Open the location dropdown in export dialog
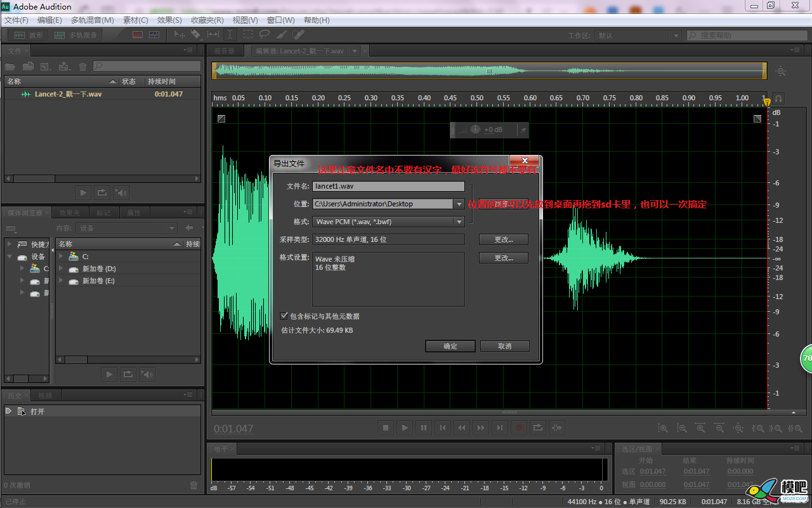This screenshot has width=812, height=508. tap(459, 204)
